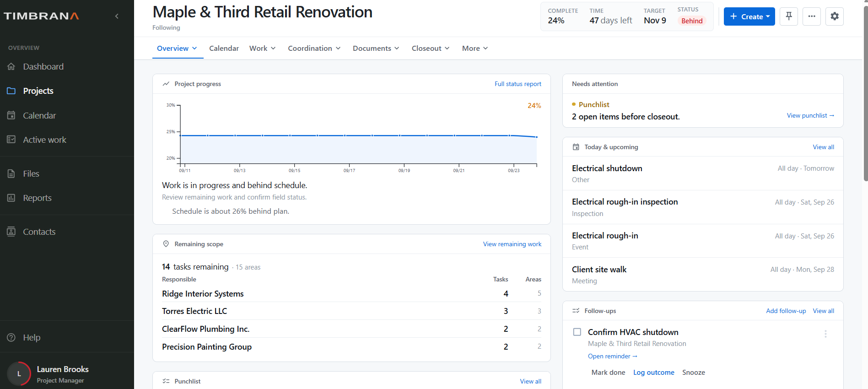This screenshot has width=868, height=389.
Task: Click Log outcome for HVAC follow-up
Action: click(x=654, y=373)
